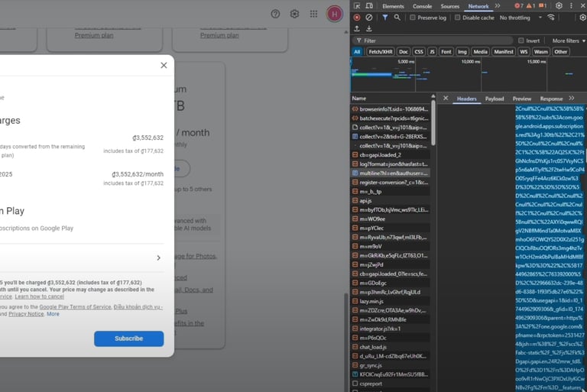Show more request detail tabs chevron
587x392 pixels.
[571, 98]
